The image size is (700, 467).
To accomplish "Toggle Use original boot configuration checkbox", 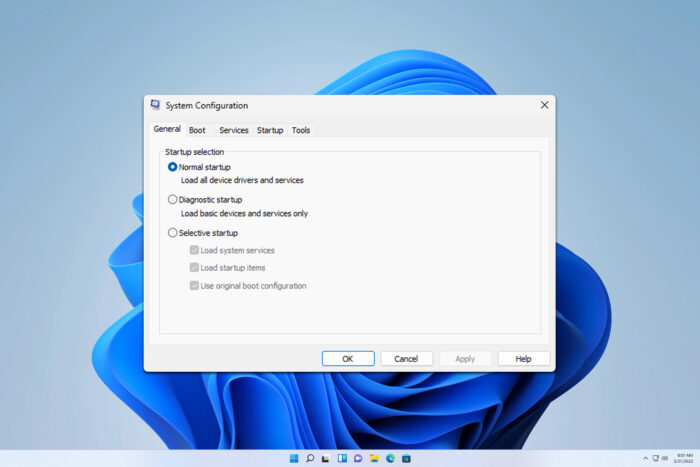I will (x=194, y=285).
